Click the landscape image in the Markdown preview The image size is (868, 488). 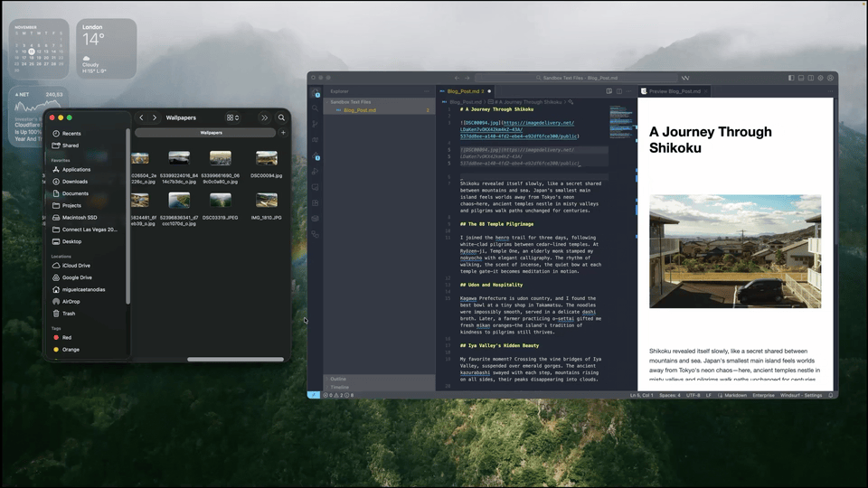(x=734, y=251)
